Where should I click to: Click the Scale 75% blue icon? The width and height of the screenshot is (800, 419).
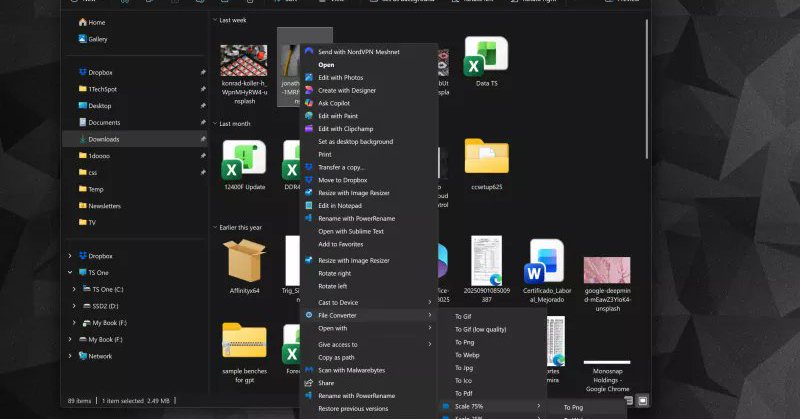pos(445,406)
